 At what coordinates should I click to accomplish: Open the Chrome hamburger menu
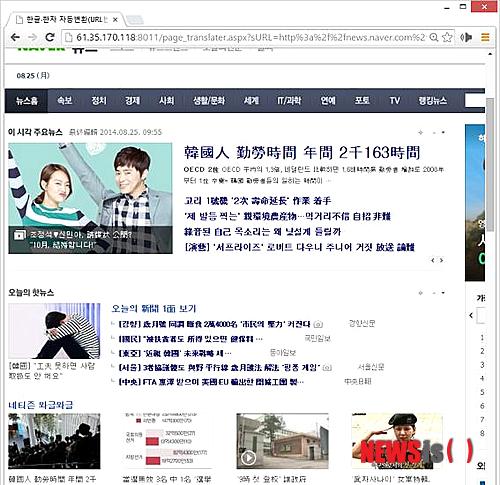485,37
